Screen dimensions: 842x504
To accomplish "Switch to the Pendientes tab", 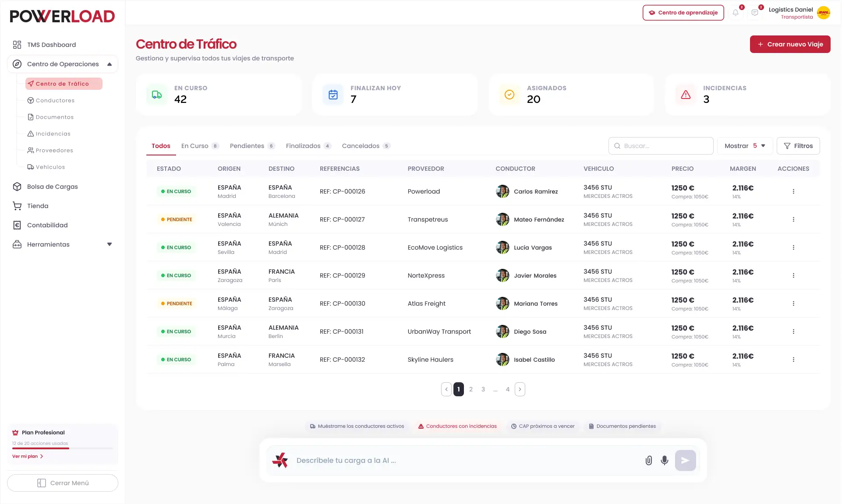I will (252, 146).
